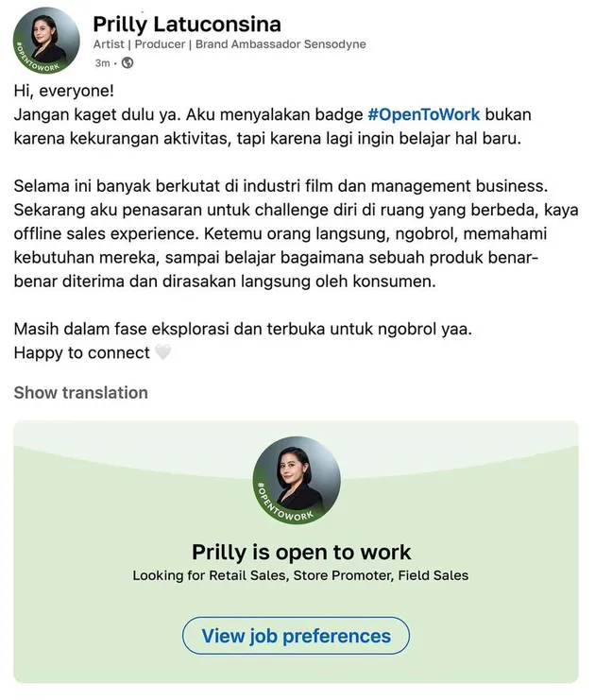
Task: Click the "Prilly is open to work" heading
Action: click(301, 552)
